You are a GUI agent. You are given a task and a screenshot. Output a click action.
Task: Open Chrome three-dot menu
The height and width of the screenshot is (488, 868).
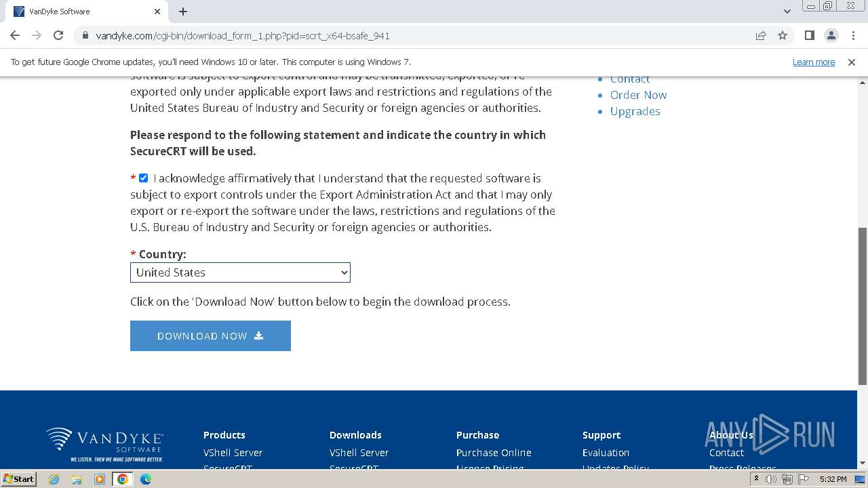click(852, 36)
